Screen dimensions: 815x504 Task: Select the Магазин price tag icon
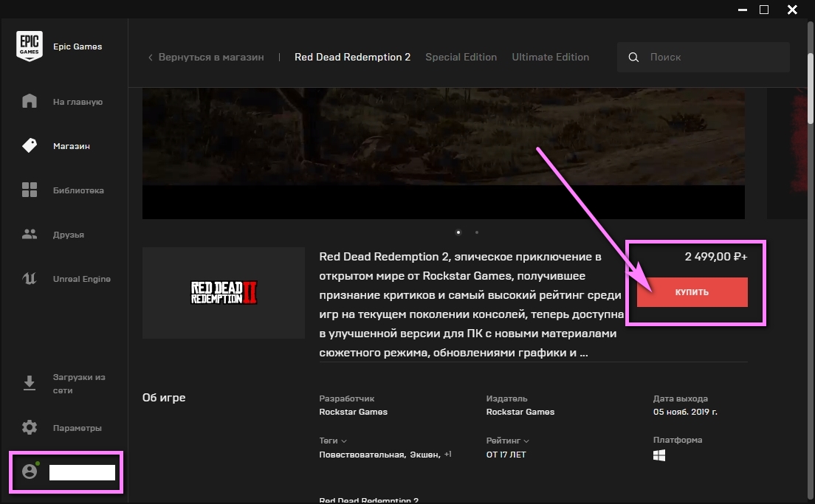pyautogui.click(x=30, y=146)
